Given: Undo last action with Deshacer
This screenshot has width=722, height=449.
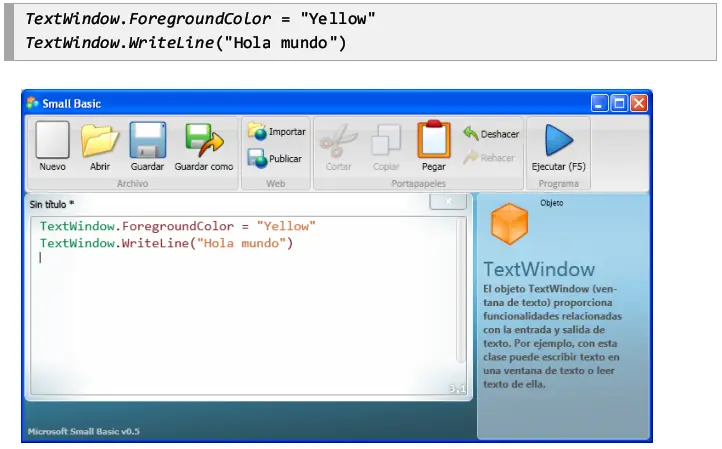Looking at the screenshot, I should tap(491, 134).
